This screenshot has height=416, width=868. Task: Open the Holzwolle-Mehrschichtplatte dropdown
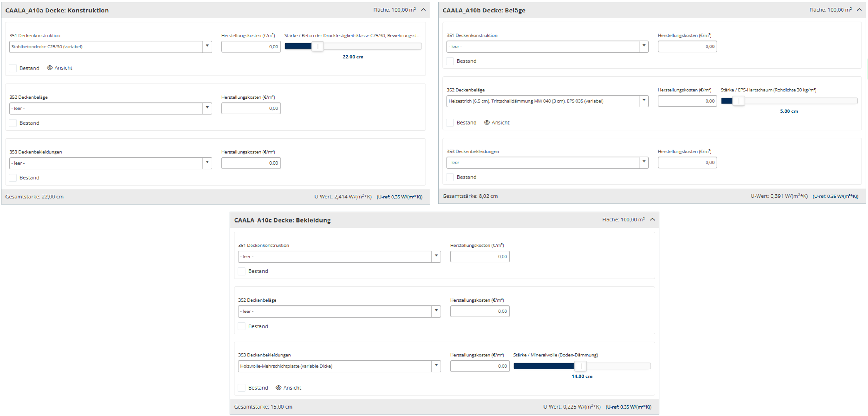tap(436, 366)
